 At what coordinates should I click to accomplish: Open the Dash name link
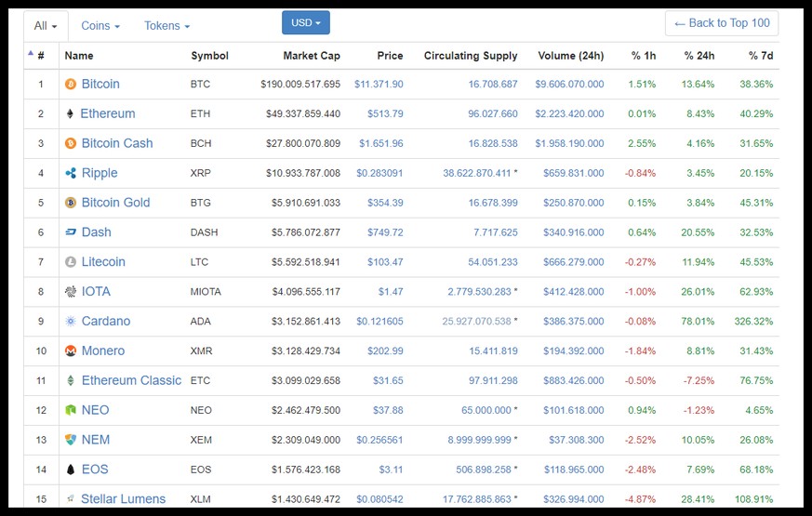pyautogui.click(x=97, y=232)
